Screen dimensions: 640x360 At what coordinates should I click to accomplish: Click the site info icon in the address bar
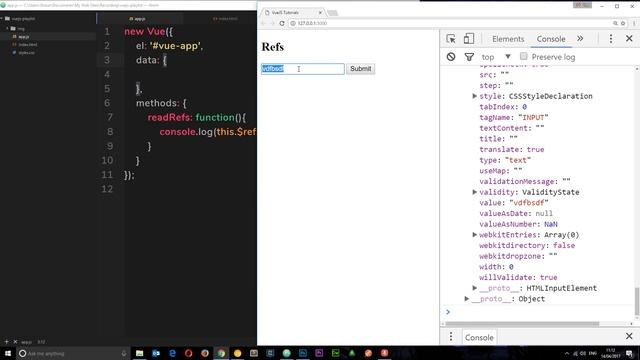(293, 23)
